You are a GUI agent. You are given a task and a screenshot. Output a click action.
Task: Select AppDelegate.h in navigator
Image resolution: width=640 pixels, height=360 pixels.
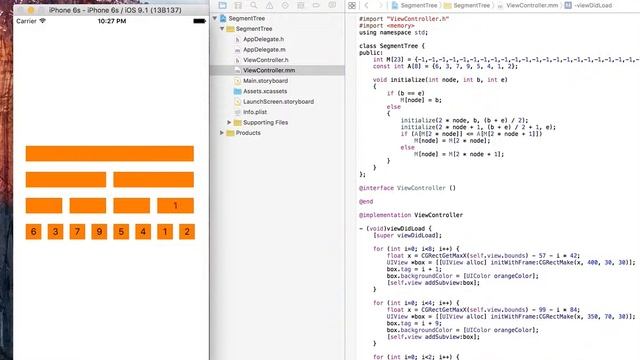(263, 39)
